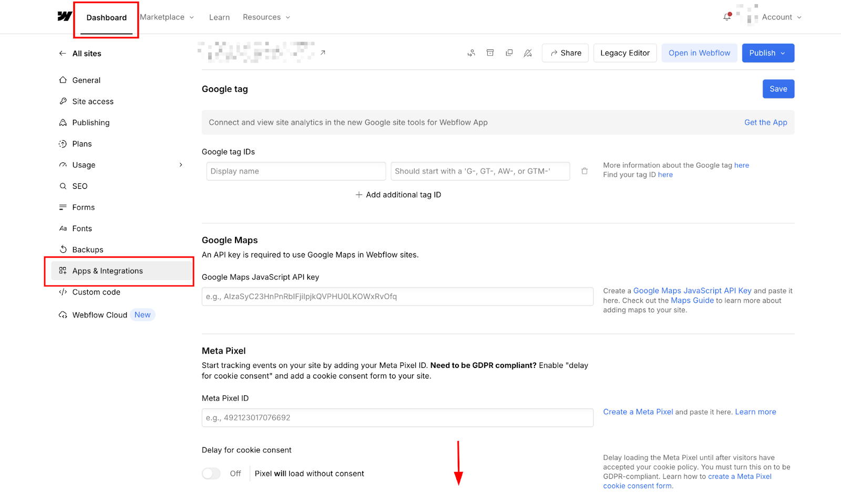Click the General home icon in sidebar
The height and width of the screenshot is (504, 841).
[63, 80]
